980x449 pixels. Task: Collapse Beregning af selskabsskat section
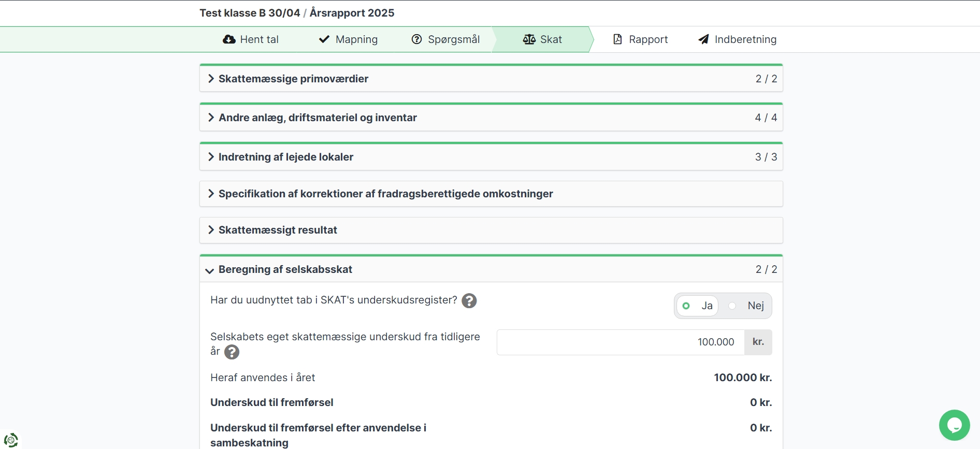285,269
